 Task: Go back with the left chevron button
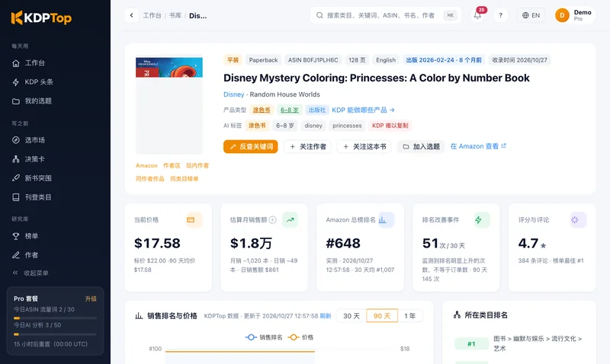coord(131,15)
